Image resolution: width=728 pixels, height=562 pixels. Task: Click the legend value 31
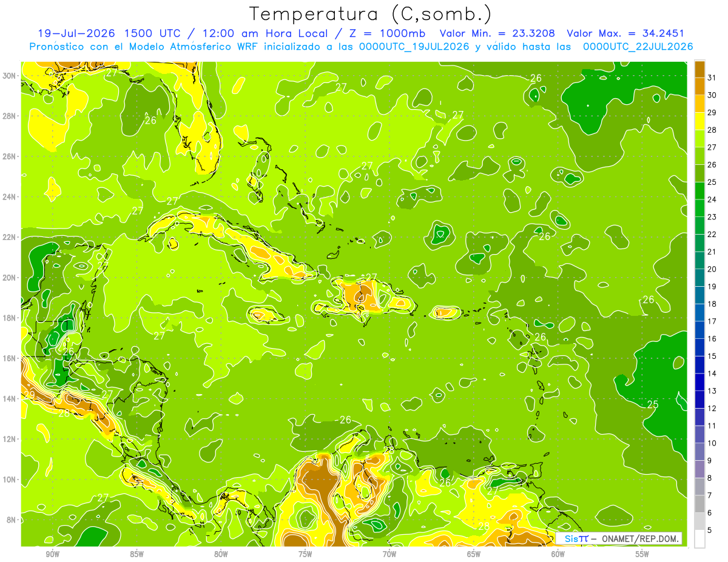pos(712,78)
